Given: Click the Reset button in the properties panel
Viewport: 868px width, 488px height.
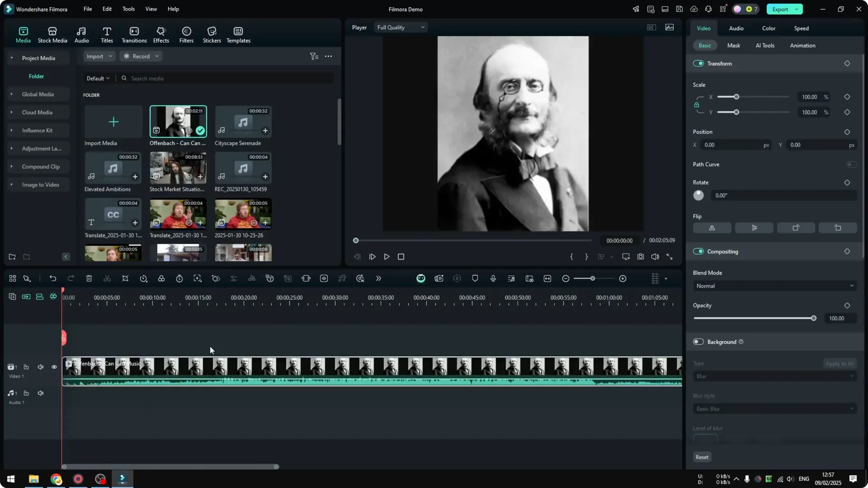Looking at the screenshot, I should [702, 457].
